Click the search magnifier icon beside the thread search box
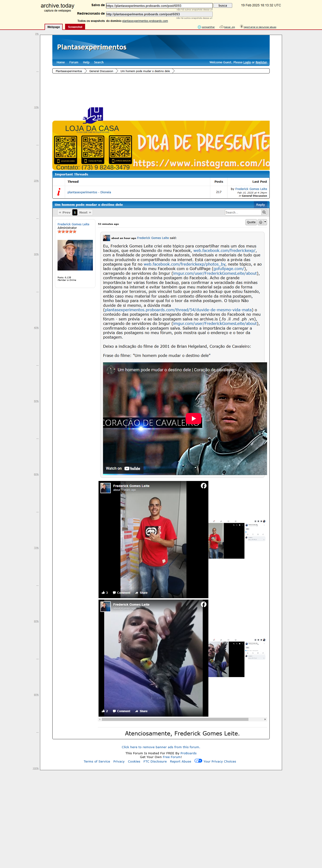Screen dimensions: 322x868 264,212
